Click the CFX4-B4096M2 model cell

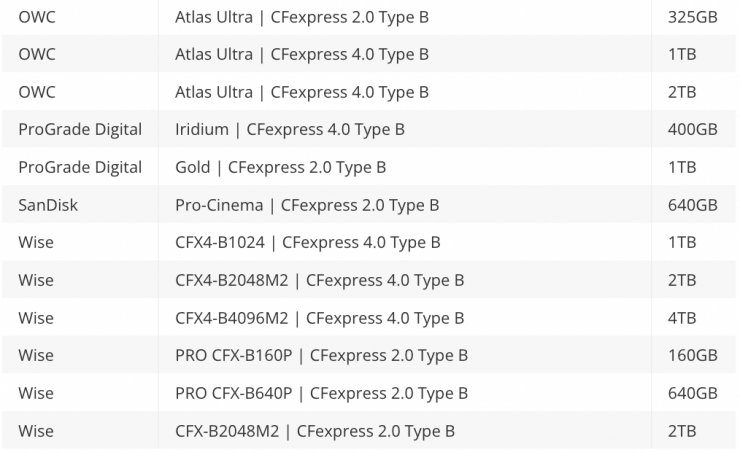pos(319,318)
